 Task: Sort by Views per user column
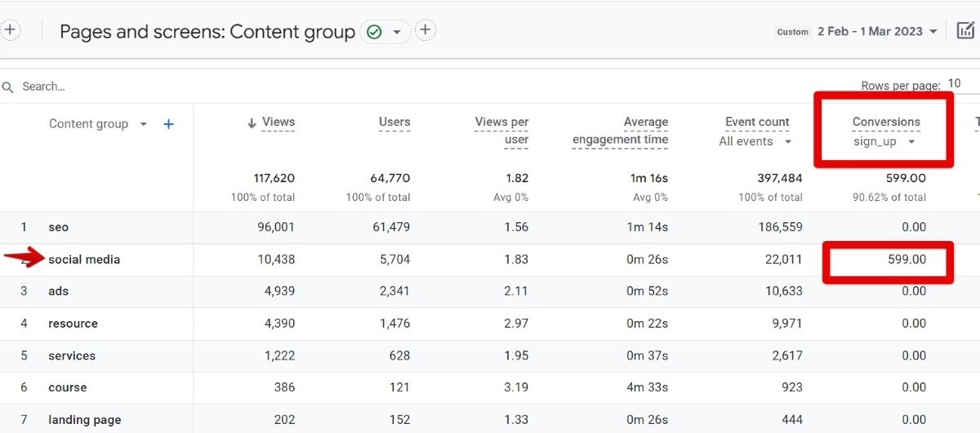click(501, 131)
